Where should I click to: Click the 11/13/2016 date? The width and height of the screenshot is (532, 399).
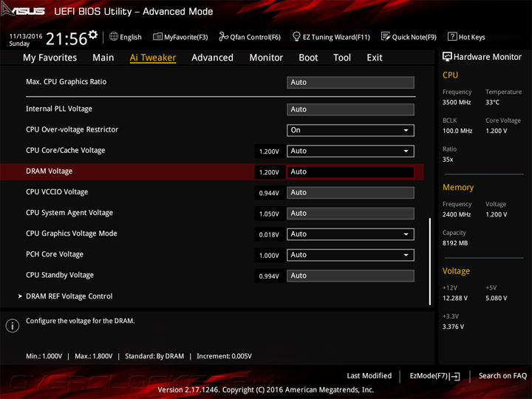pyautogui.click(x=26, y=36)
